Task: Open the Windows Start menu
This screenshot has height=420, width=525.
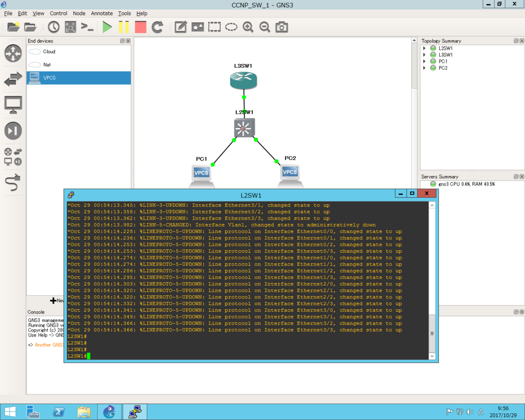Action: pyautogui.click(x=10, y=412)
